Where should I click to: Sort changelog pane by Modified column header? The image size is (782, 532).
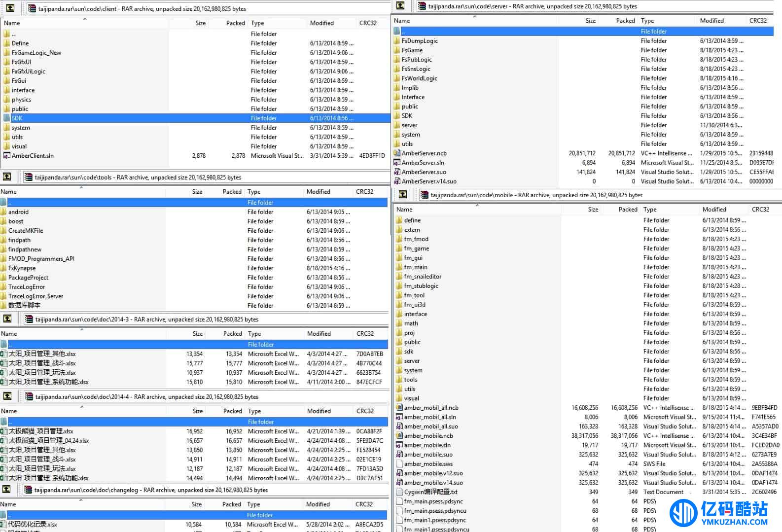click(327, 504)
